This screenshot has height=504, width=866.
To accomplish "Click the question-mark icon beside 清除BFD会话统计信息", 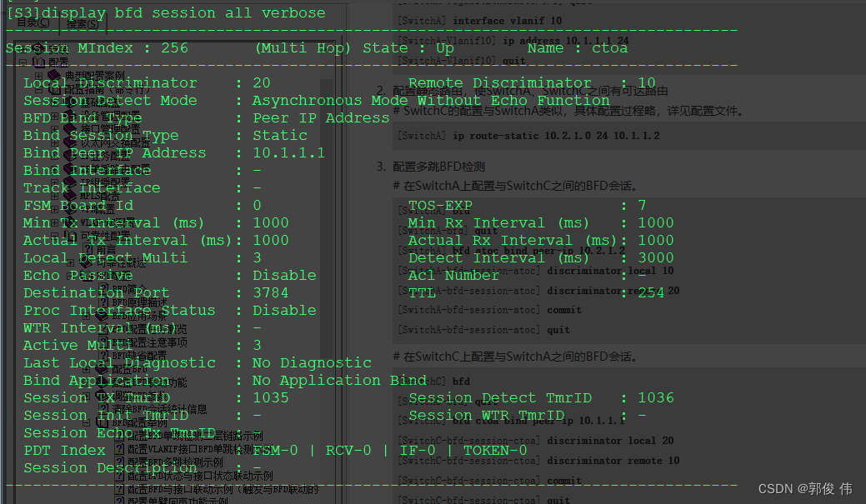I will pyautogui.click(x=103, y=409).
